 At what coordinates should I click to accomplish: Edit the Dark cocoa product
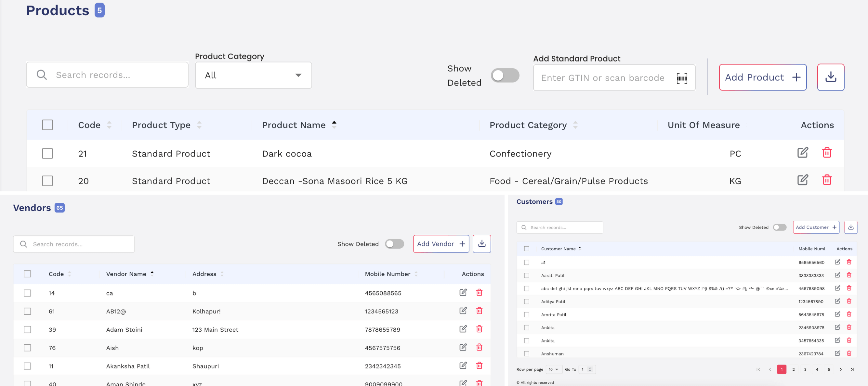(803, 153)
